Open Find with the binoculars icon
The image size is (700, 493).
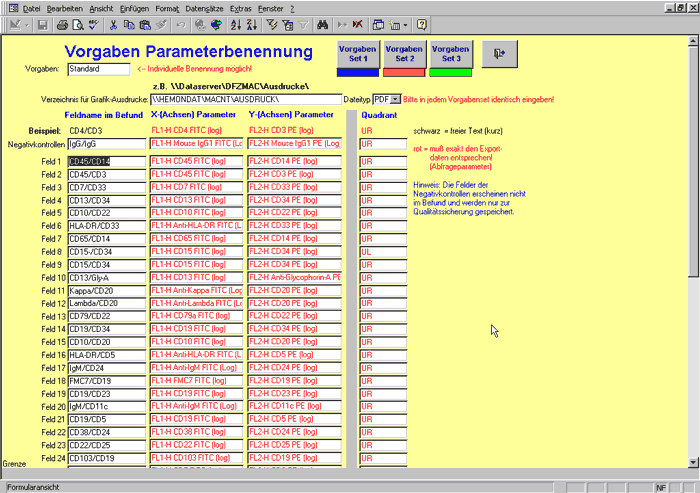tap(322, 25)
